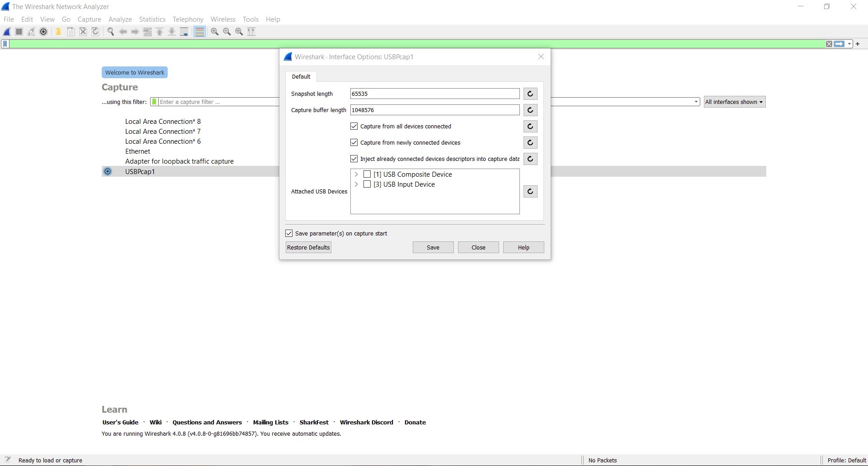
Task: Start capturing packets with the shark fin icon
Action: (x=7, y=32)
